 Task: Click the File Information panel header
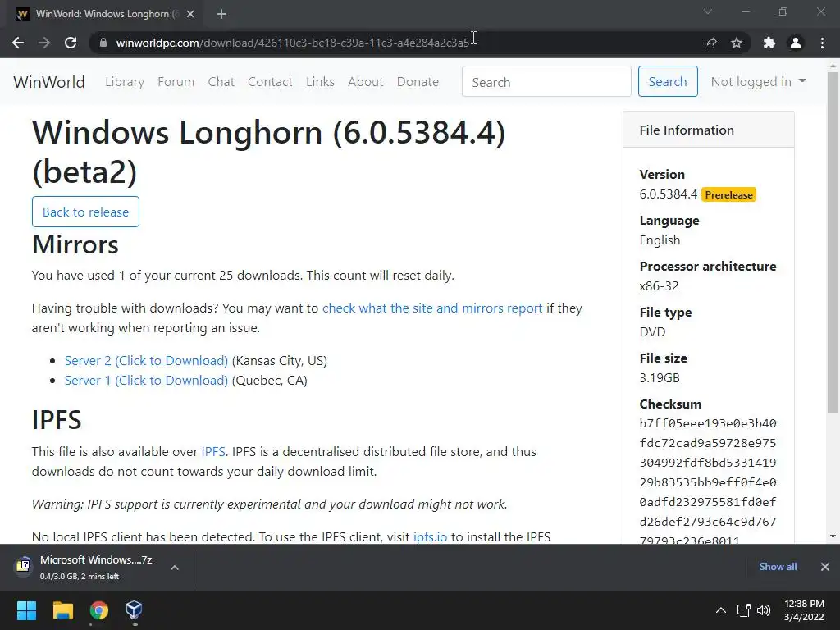coord(708,130)
